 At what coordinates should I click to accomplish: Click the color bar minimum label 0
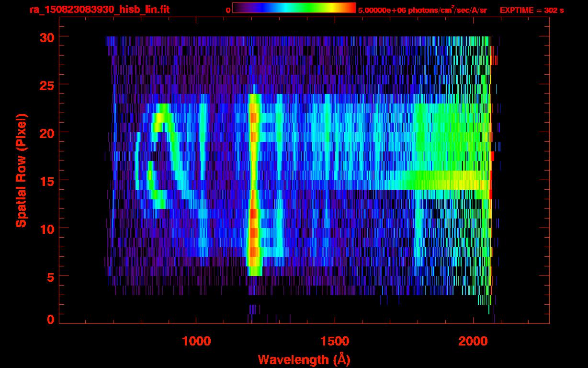tap(228, 10)
